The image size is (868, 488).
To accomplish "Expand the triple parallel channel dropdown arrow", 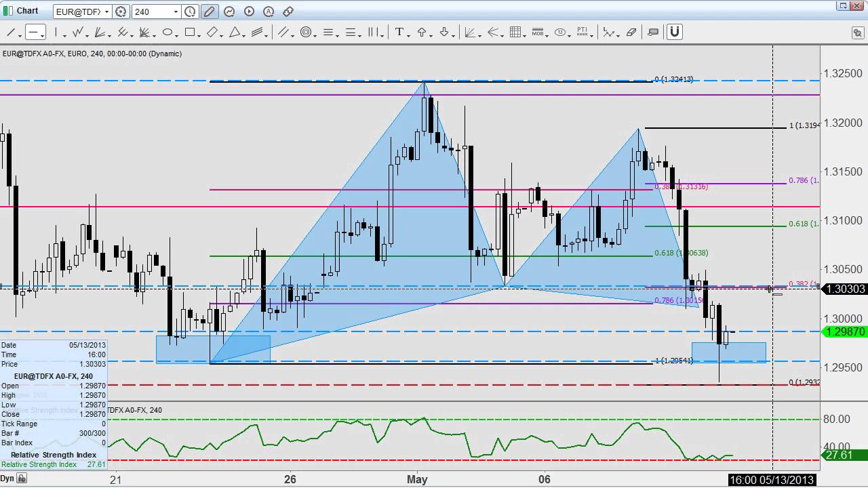I will 266,35.
